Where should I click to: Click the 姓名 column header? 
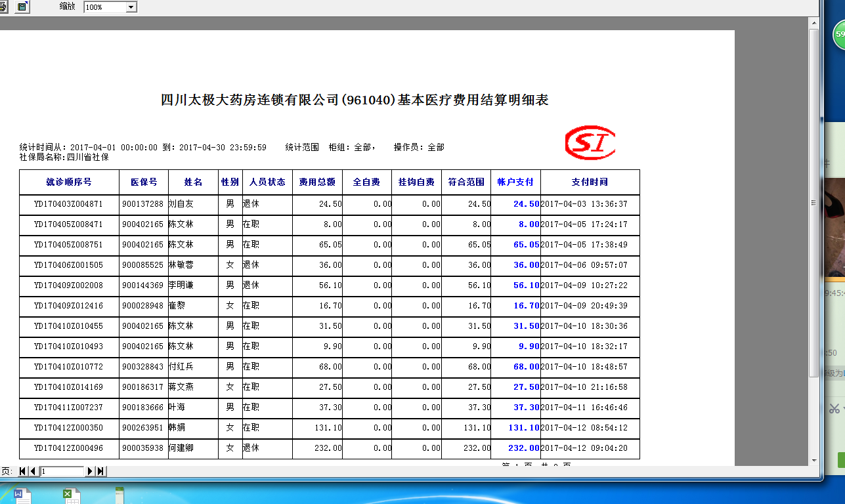tap(194, 182)
